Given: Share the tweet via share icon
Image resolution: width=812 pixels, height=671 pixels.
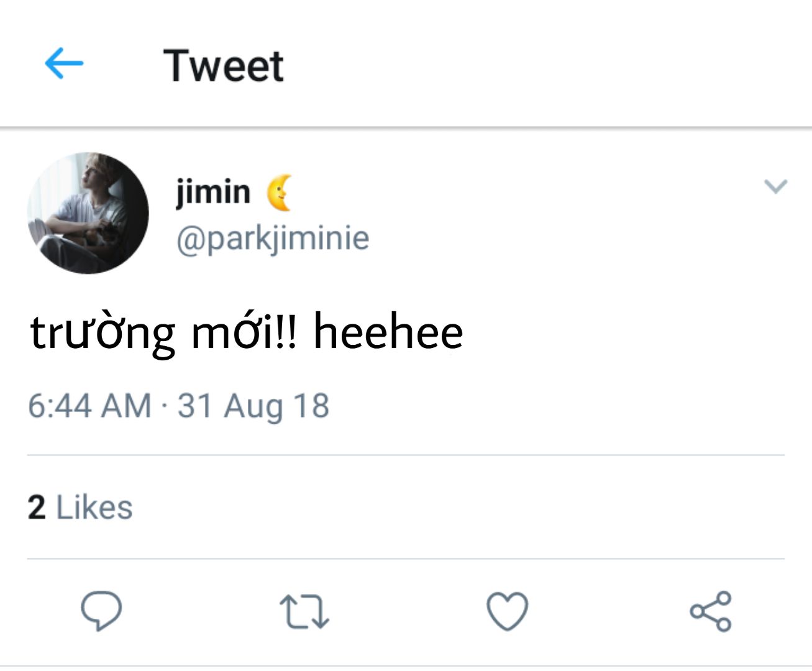Looking at the screenshot, I should 711,611.
